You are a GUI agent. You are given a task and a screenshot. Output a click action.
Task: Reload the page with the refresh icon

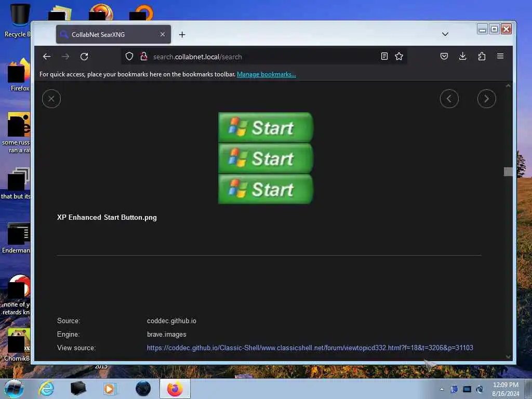tap(84, 57)
